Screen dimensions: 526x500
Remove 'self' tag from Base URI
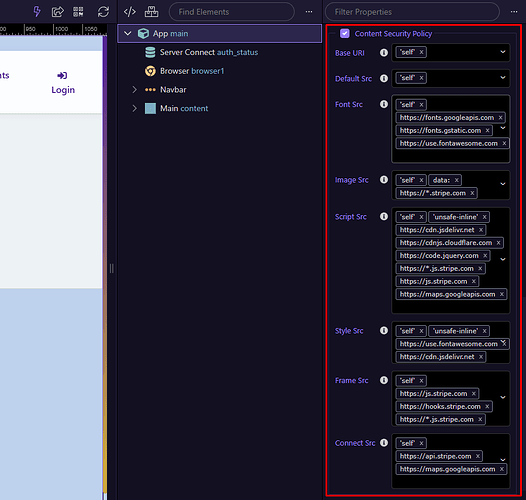[421, 52]
